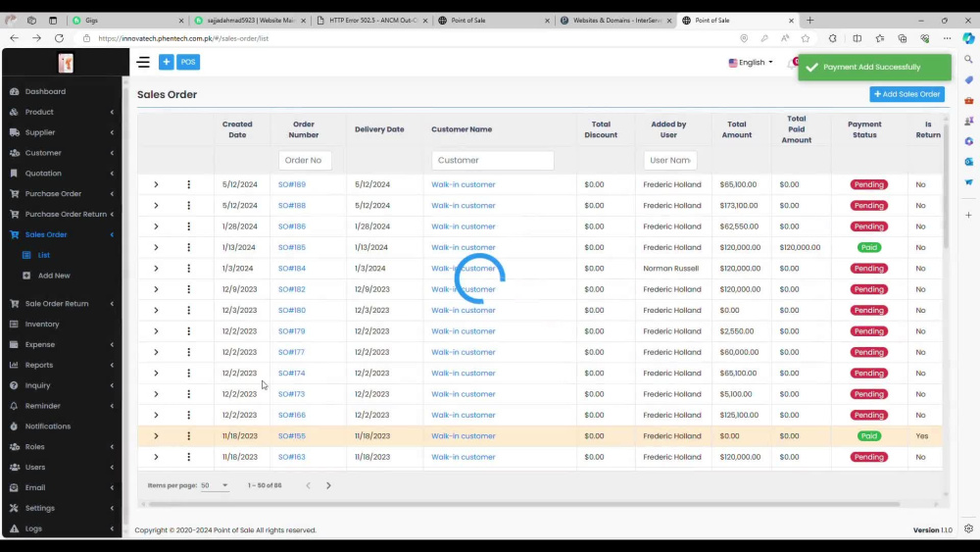Click the Notifications sidebar icon

click(x=14, y=427)
